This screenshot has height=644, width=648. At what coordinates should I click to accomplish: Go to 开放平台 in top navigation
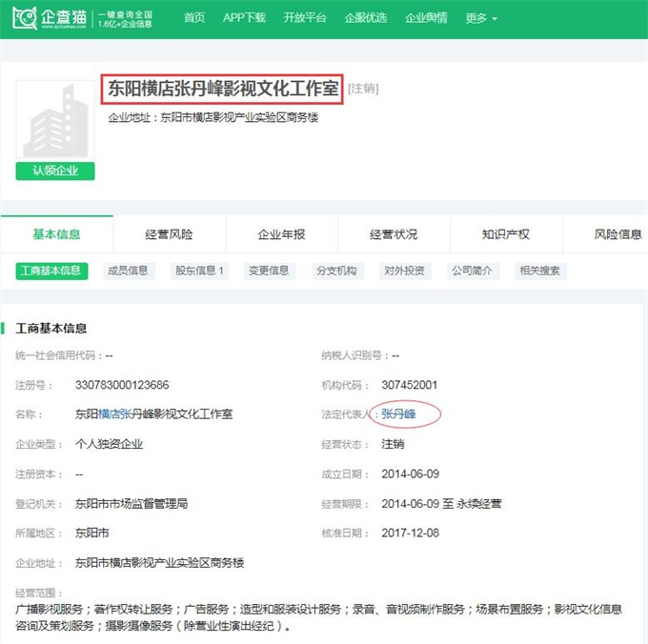[304, 18]
